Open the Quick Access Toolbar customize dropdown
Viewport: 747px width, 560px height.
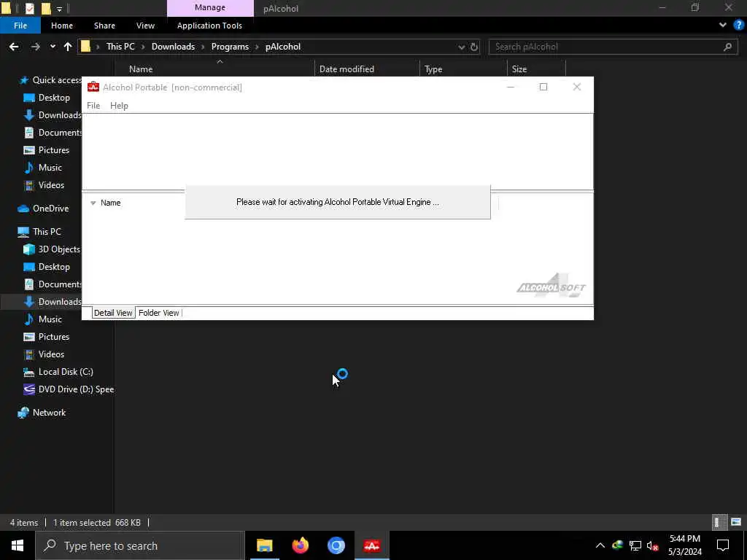(59, 9)
